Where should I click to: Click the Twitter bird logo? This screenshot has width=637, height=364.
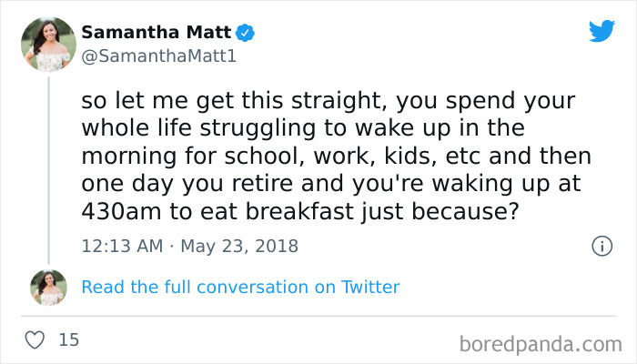(x=602, y=31)
